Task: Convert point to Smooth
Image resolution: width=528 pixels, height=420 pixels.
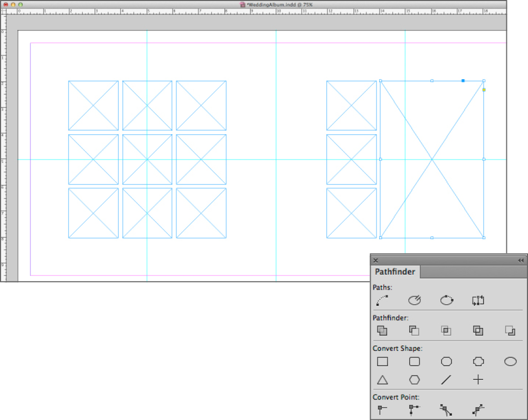Action: point(446,410)
